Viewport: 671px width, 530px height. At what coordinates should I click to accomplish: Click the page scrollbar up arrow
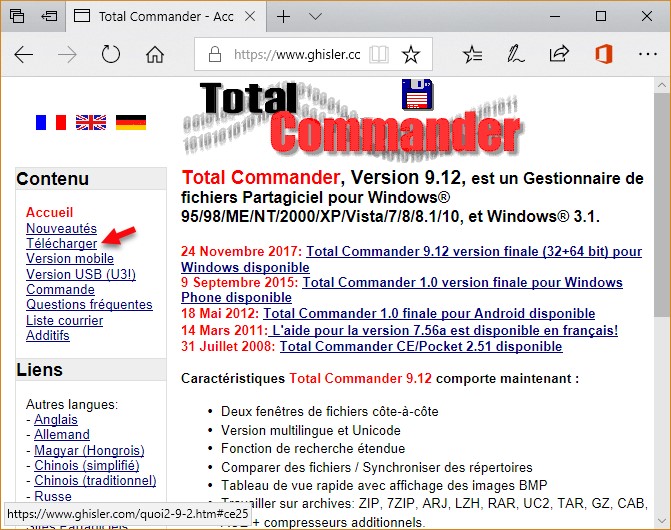pyautogui.click(x=661, y=86)
